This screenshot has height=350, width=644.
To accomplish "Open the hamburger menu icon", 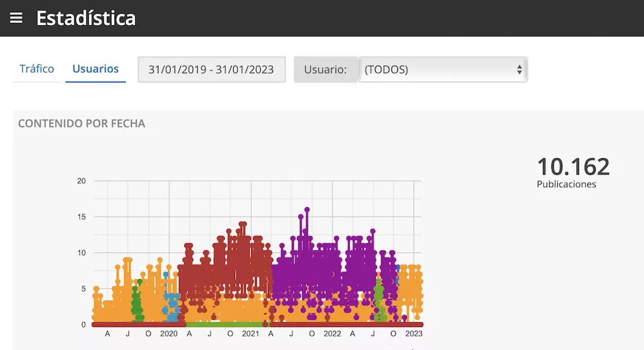I will pos(16,18).
